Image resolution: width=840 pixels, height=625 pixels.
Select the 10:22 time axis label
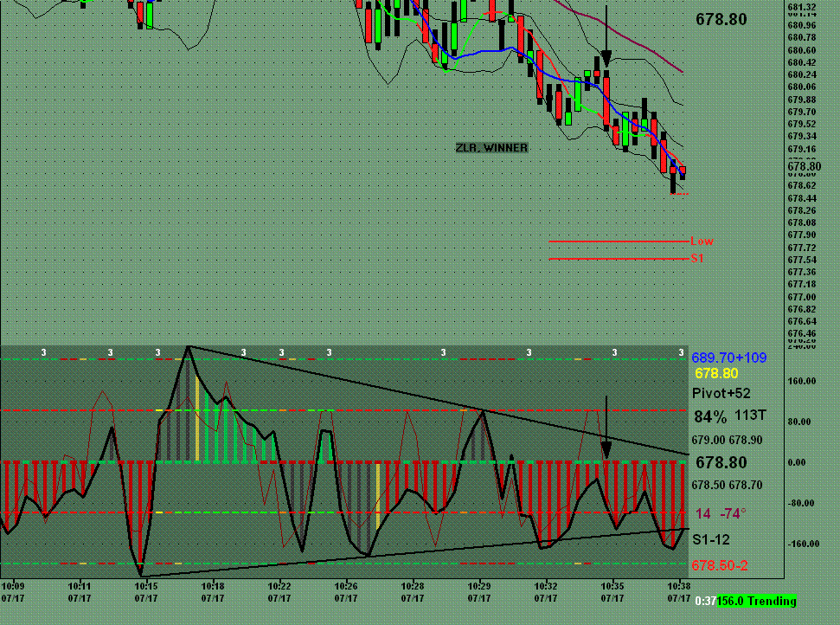click(x=279, y=585)
